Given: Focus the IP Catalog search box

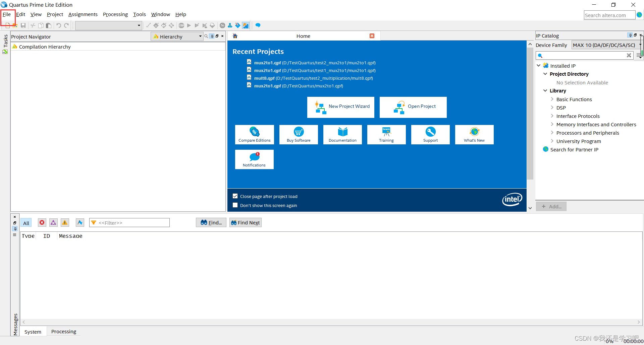Looking at the screenshot, I should (584, 55).
